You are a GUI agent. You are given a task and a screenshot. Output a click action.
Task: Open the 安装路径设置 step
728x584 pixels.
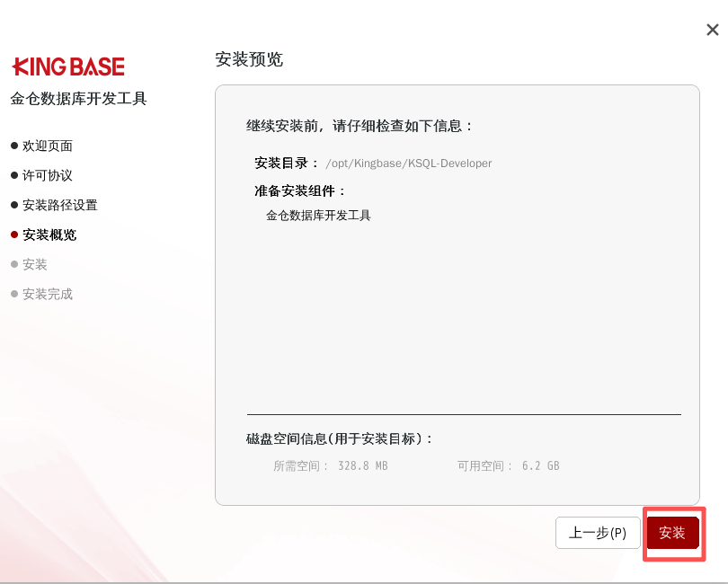[x=60, y=205]
